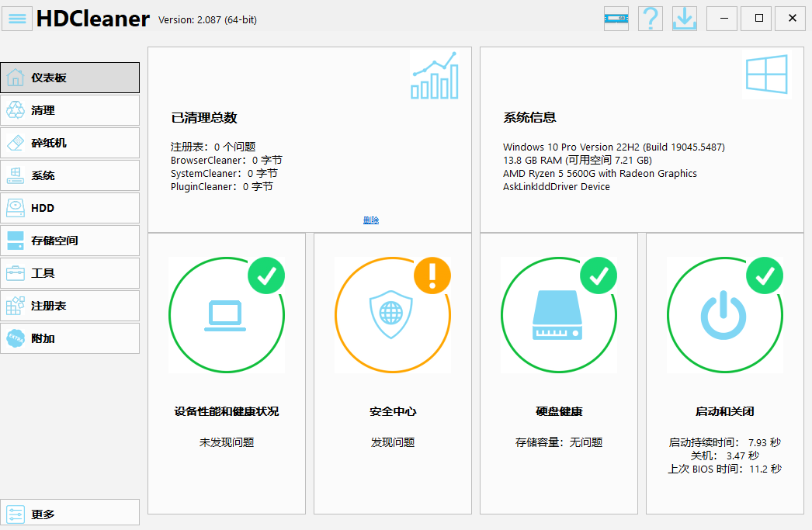Click the BrowserCleaner 0 字节 line

(227, 161)
